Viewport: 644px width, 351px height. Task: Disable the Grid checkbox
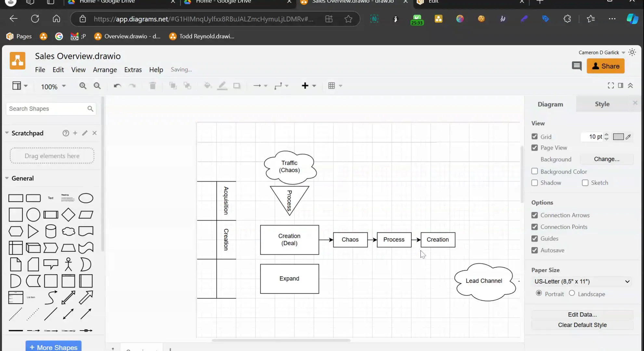(535, 136)
